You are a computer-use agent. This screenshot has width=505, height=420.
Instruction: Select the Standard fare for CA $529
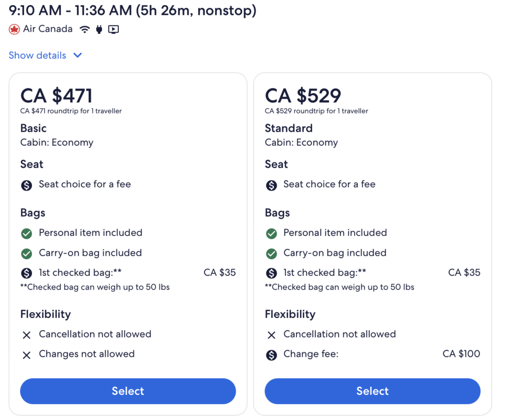click(373, 391)
